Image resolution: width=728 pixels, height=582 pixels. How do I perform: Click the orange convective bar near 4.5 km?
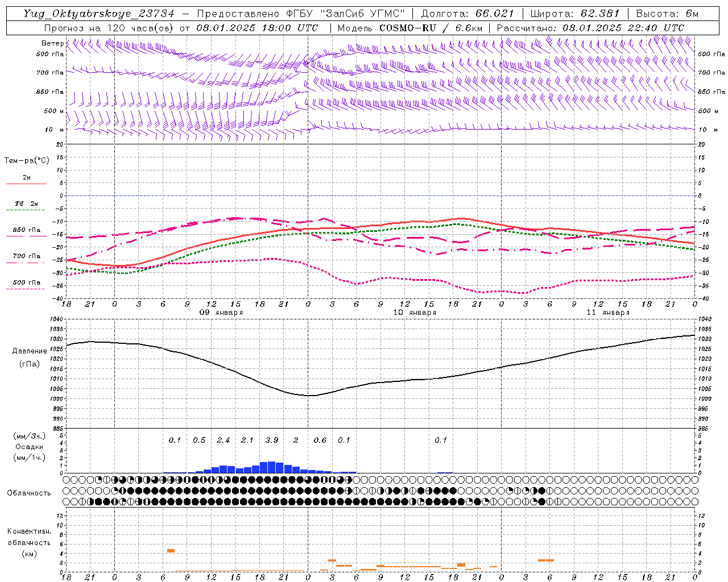coord(171,550)
